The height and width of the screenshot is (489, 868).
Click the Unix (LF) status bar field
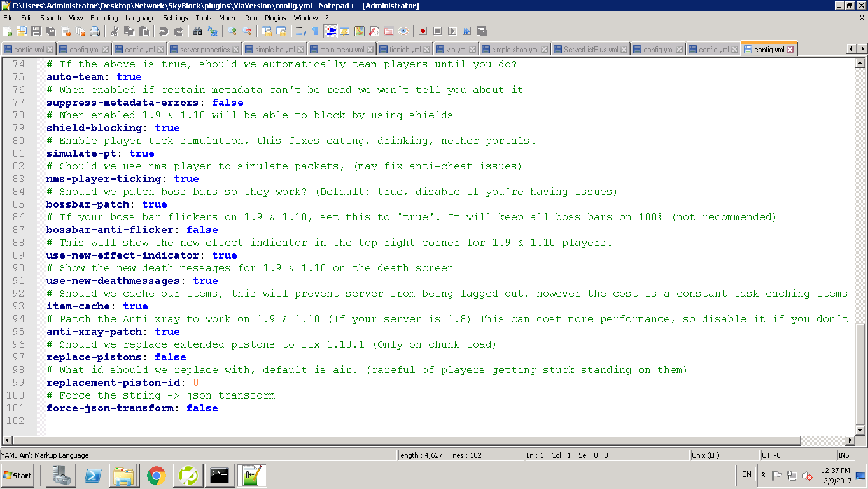click(724, 455)
